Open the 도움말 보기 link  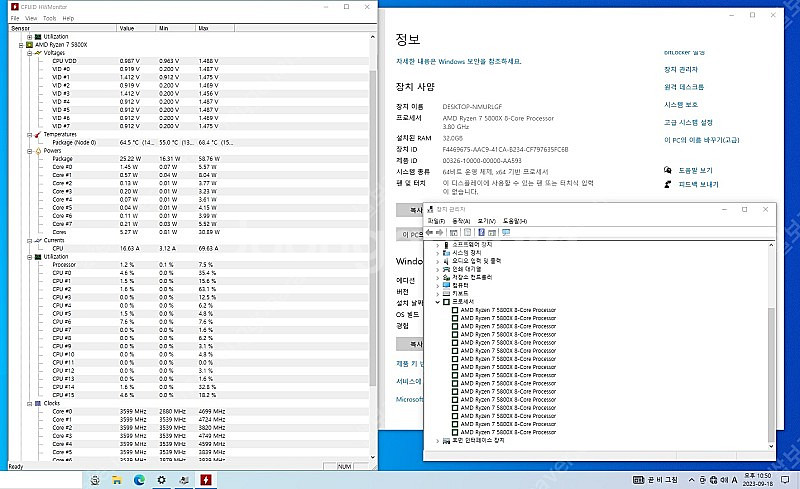[x=695, y=170]
